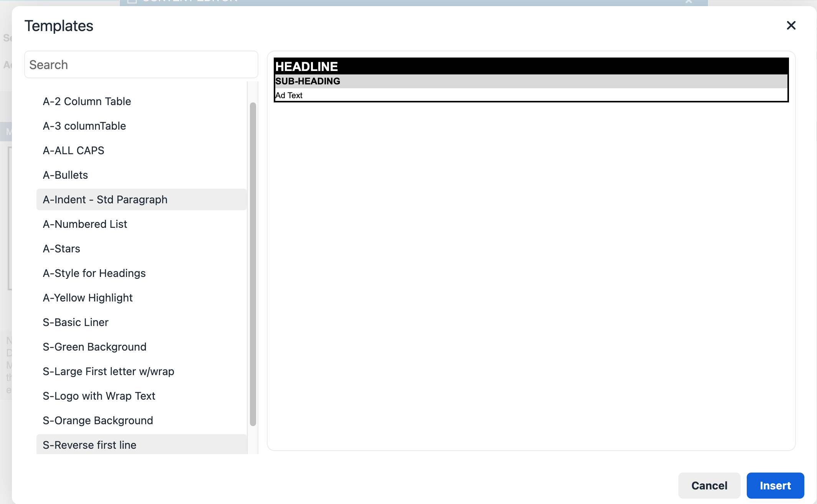The height and width of the screenshot is (504, 817).
Task: Select the S-Basic Liner template
Action: coord(76,322)
